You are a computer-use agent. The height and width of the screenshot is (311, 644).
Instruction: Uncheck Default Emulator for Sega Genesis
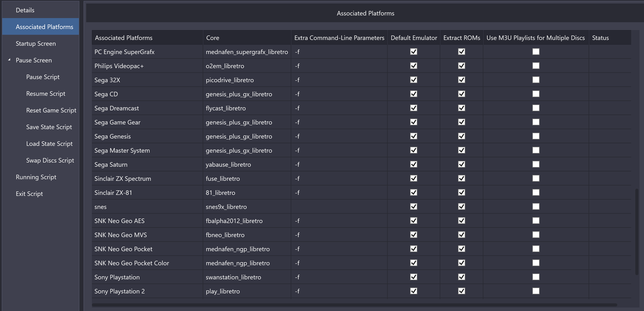click(414, 136)
